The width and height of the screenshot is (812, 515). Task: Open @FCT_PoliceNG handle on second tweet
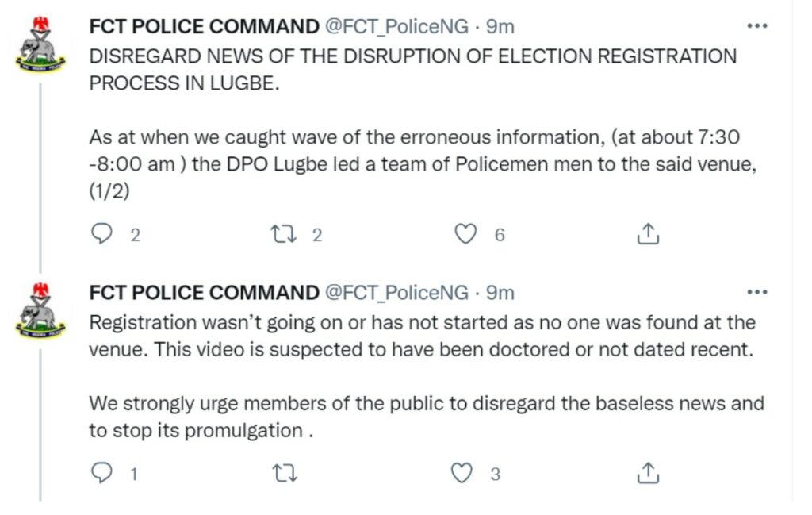(x=396, y=294)
